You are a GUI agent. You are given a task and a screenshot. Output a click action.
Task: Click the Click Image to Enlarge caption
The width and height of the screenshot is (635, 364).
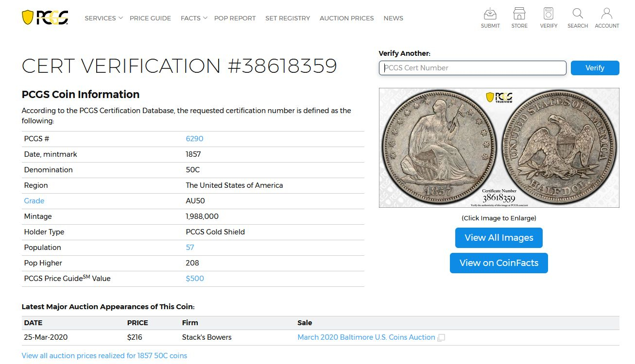point(499,218)
